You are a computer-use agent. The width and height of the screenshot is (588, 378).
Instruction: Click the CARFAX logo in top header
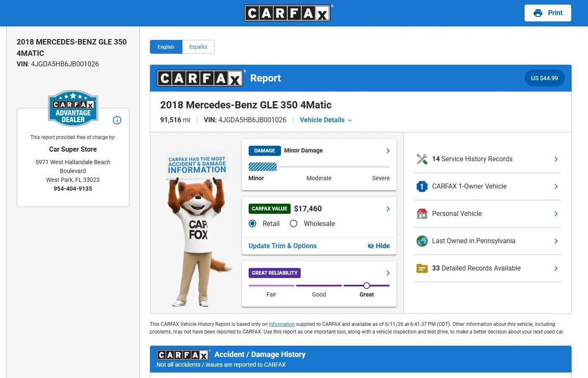pyautogui.click(x=288, y=13)
